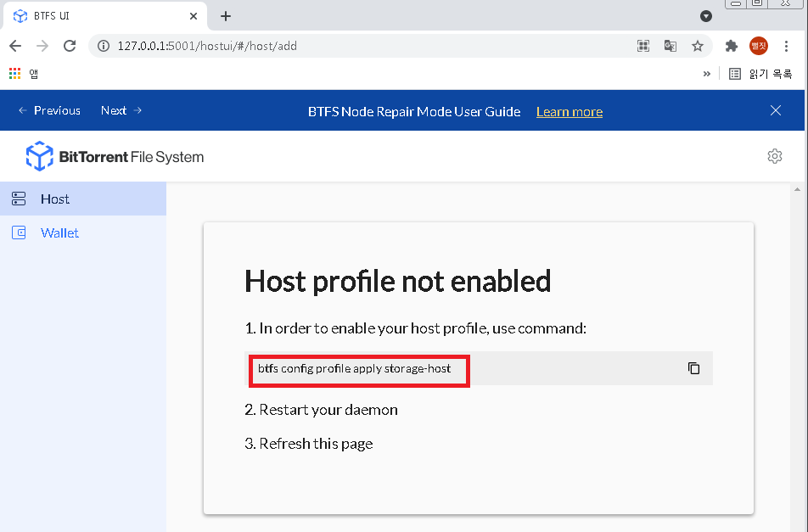Image resolution: width=808 pixels, height=532 pixels.
Task: Select the Host sidebar icon
Action: click(x=19, y=199)
